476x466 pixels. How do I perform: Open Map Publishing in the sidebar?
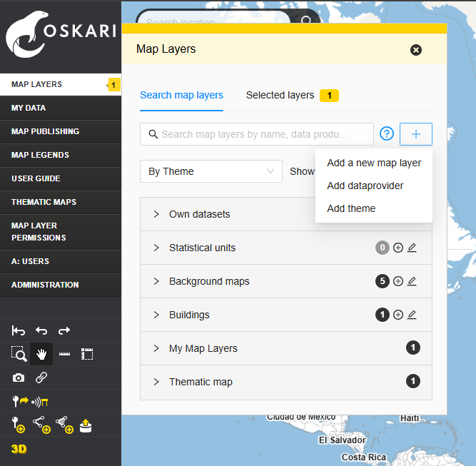[45, 131]
